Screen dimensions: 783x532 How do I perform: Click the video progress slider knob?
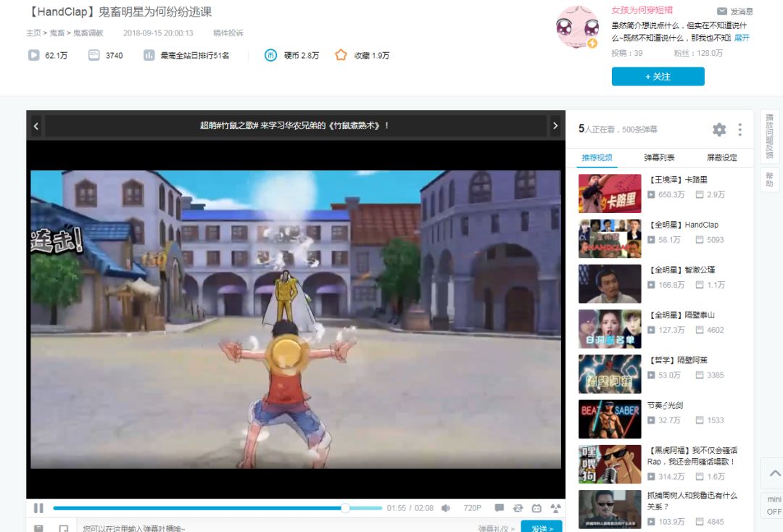[345, 508]
